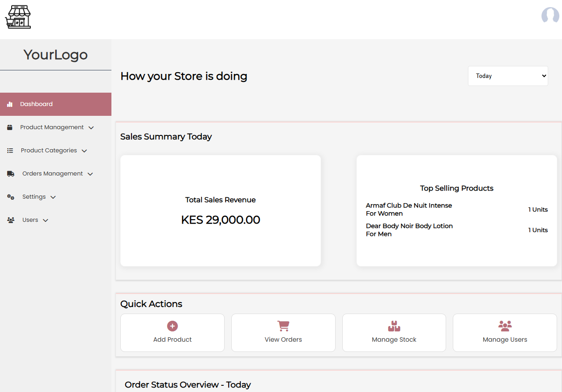The width and height of the screenshot is (562, 392).
Task: Click the Manage Users quick action button
Action: click(505, 333)
